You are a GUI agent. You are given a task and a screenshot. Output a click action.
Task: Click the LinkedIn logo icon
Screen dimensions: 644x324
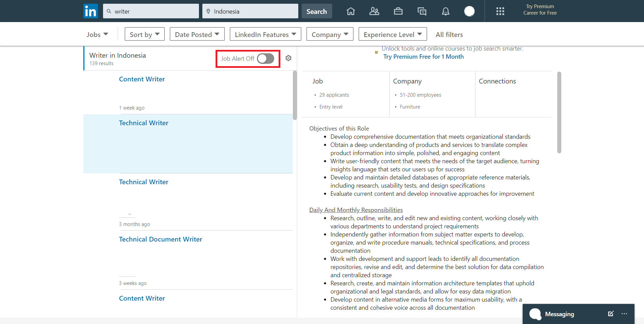click(90, 11)
